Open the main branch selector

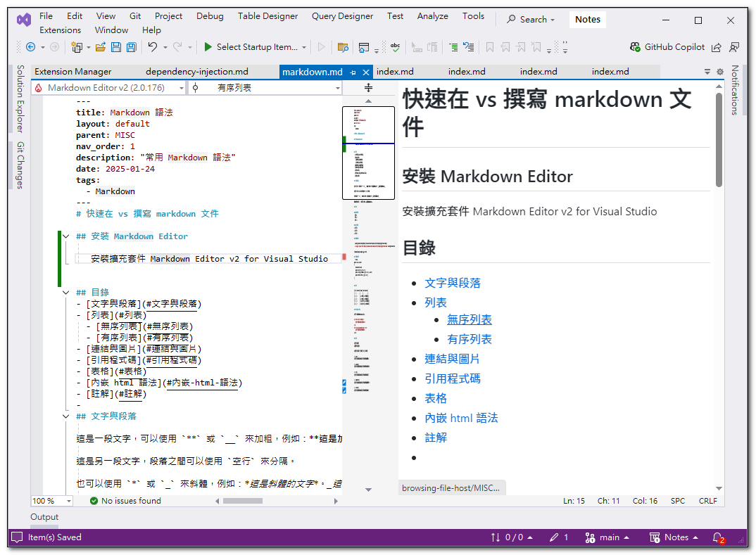(607, 537)
